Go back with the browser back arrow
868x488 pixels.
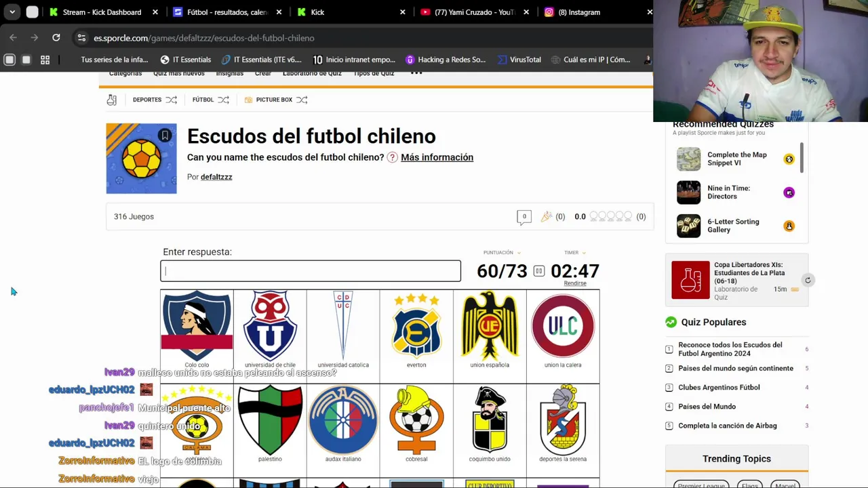(x=13, y=38)
